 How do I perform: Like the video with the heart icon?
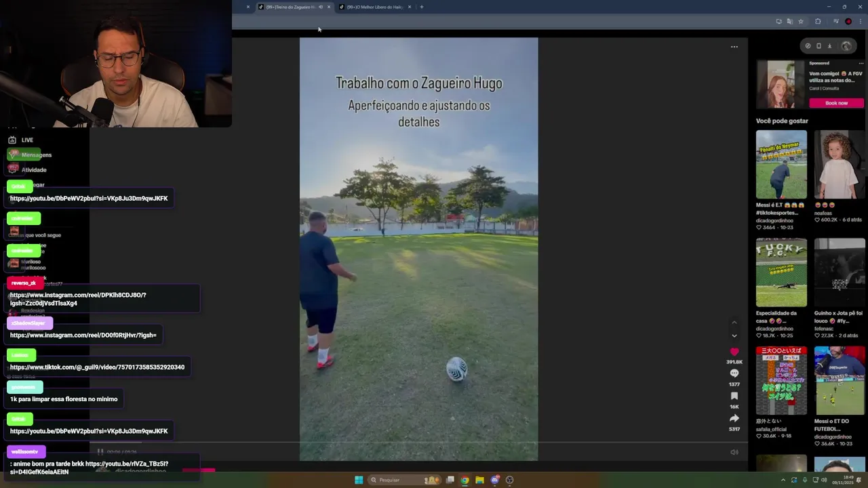pos(734,352)
